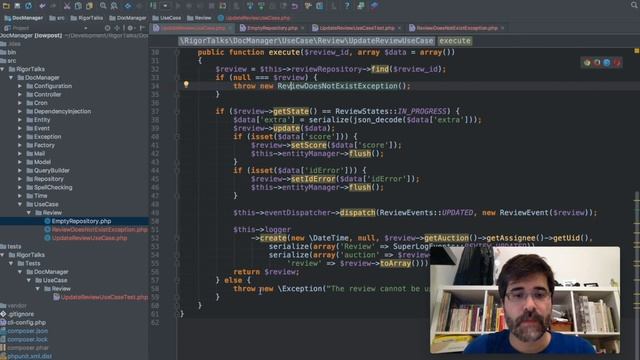Screen dimensions: 640x360
Task: Click the UseCase breadcrumb in the navigation bar
Action: point(167,18)
